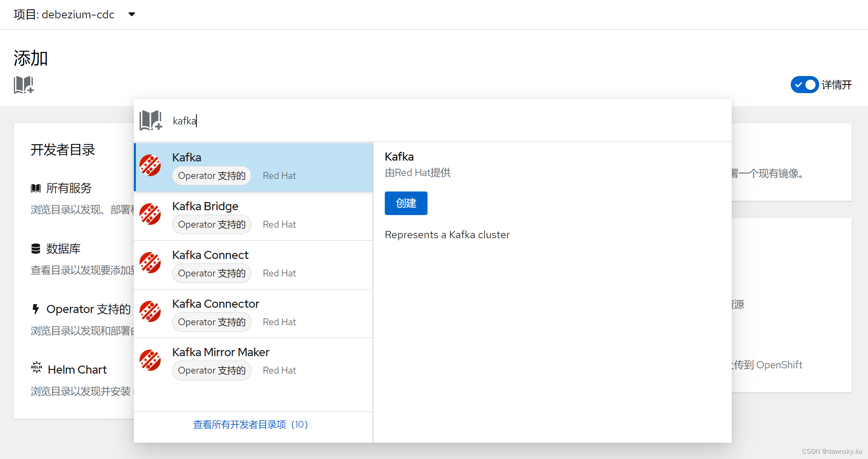Screen dimensions: 868x459
Task: Open Helm Chart in the developer catalog
Action: [x=77, y=370]
